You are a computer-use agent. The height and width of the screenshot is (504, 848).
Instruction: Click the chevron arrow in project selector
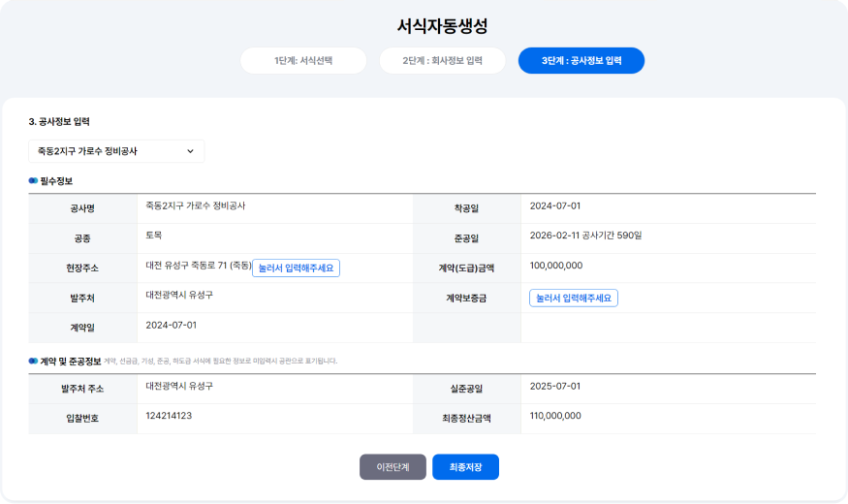coord(190,151)
